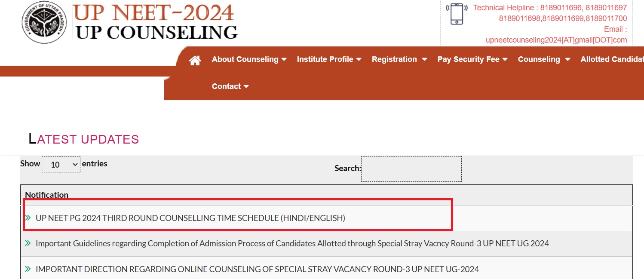Click the Government of Uttar Pradesh emblem logo
This screenshot has width=644, height=279.
pyautogui.click(x=44, y=22)
